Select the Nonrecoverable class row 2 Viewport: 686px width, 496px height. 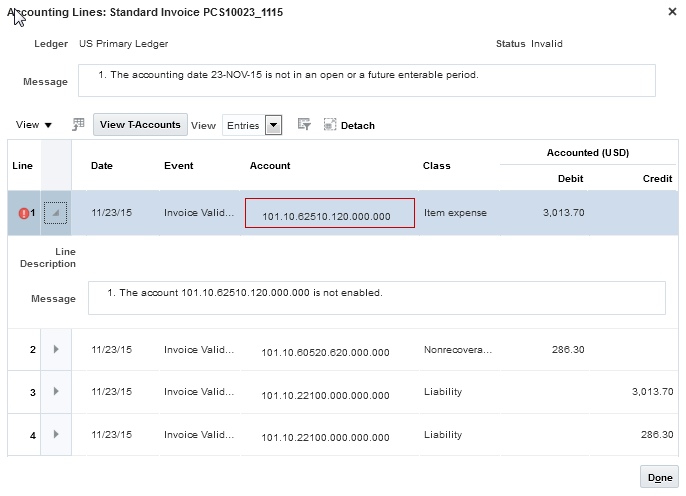click(458, 349)
